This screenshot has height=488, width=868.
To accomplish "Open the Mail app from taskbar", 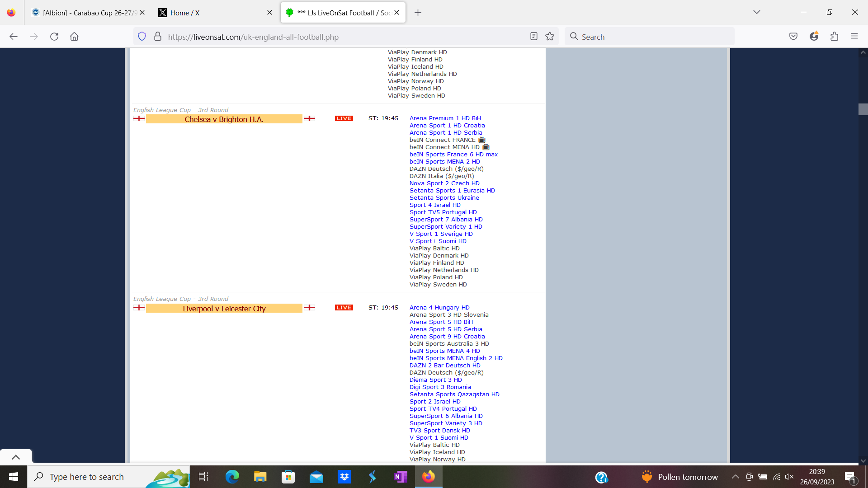I will [x=316, y=477].
